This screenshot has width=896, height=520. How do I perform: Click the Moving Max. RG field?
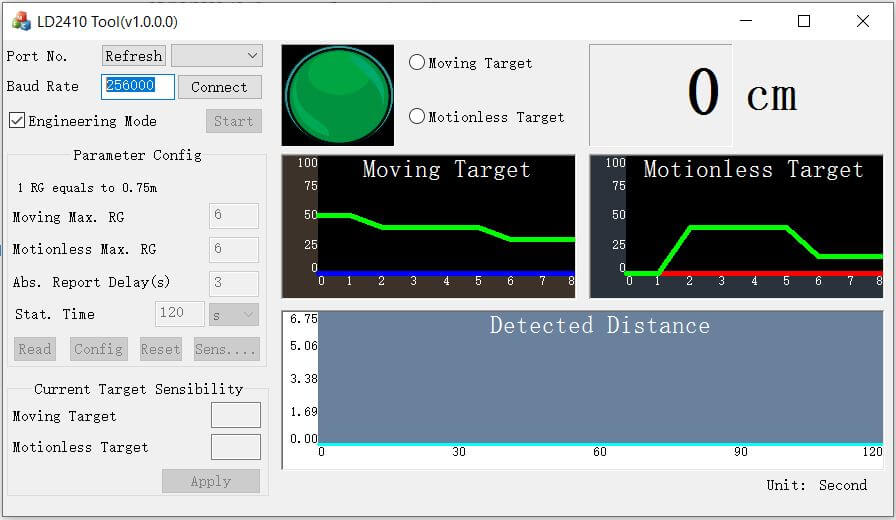point(233,216)
